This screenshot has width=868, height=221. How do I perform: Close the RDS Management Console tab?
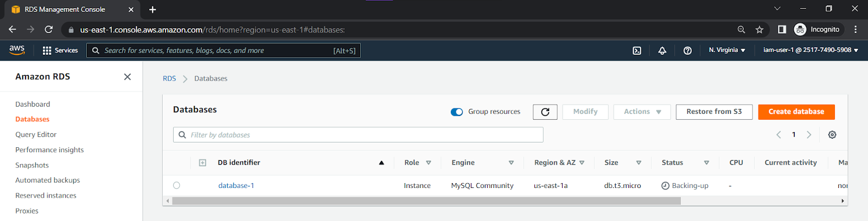click(x=131, y=9)
